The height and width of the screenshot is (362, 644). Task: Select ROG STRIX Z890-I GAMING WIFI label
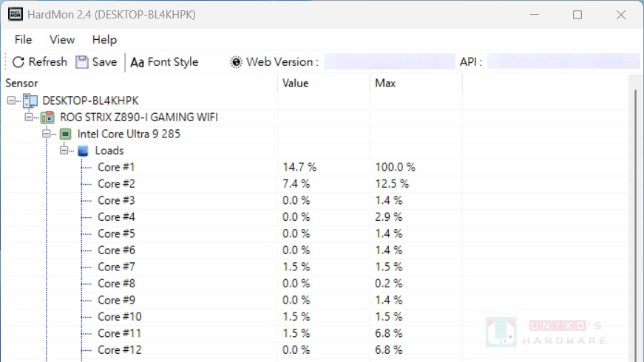pyautogui.click(x=139, y=117)
